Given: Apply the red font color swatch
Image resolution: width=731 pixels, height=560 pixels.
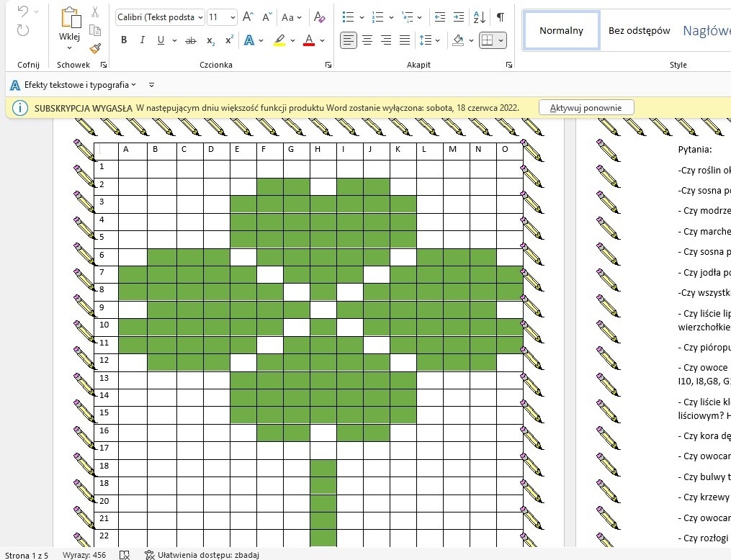Looking at the screenshot, I should [308, 40].
